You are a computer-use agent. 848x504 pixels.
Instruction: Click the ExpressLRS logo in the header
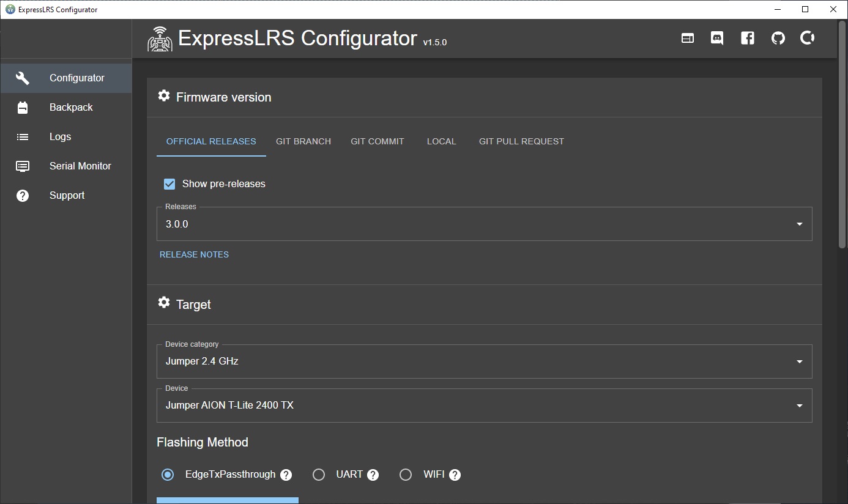[x=160, y=39]
